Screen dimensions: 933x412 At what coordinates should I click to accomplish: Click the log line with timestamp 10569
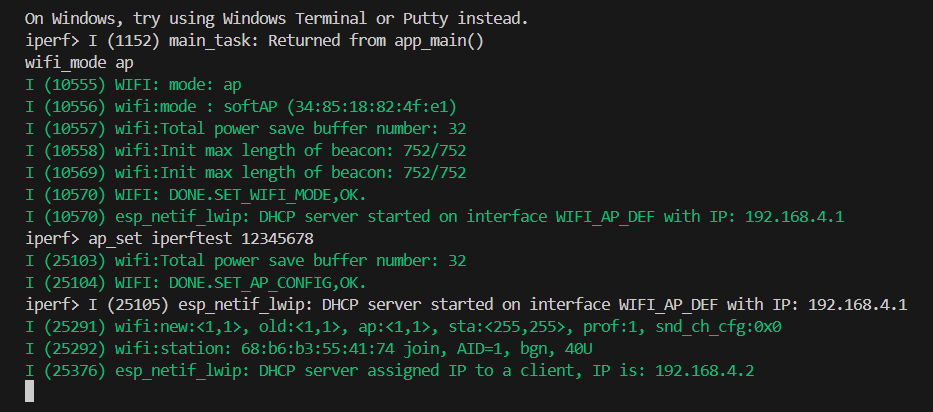coord(245,172)
